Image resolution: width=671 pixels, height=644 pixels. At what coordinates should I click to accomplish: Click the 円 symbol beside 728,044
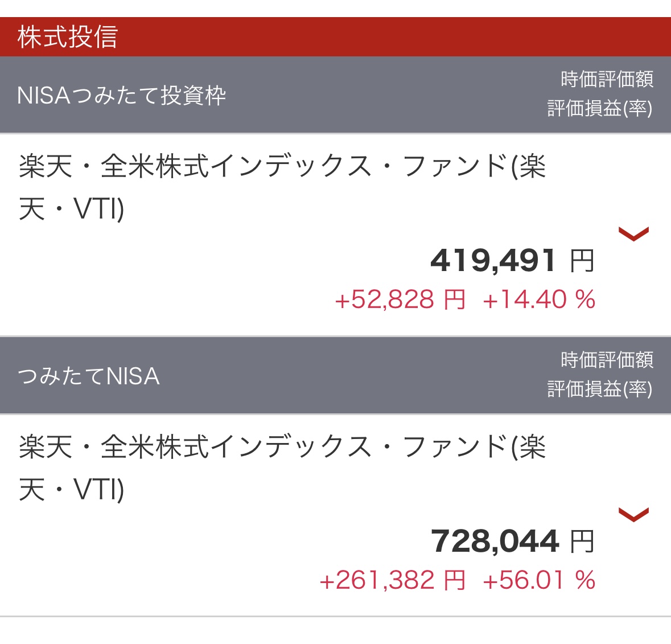click(582, 542)
